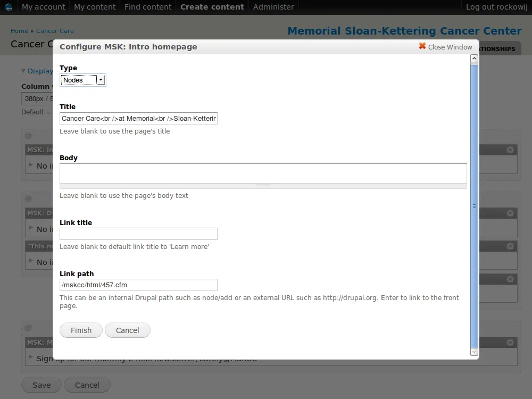Open the gear icon on the "This no" pane row

[510, 246]
